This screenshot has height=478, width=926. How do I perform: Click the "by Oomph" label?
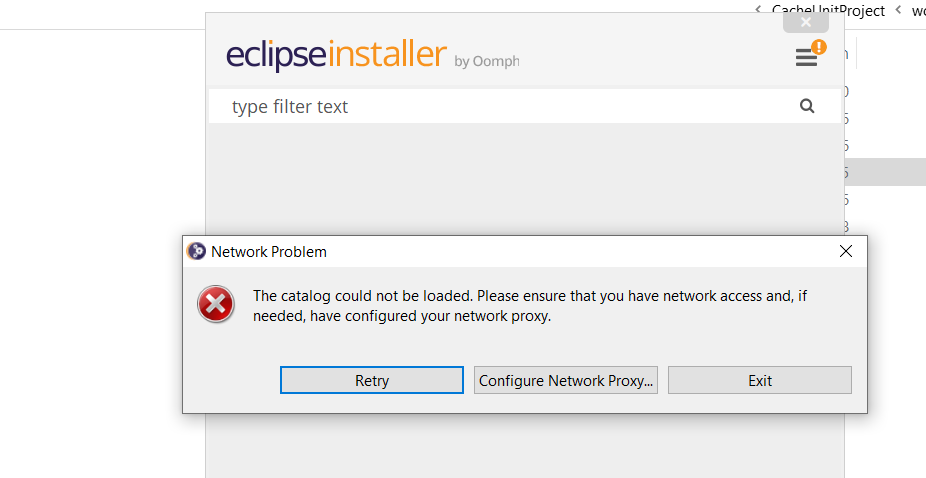coord(486,62)
